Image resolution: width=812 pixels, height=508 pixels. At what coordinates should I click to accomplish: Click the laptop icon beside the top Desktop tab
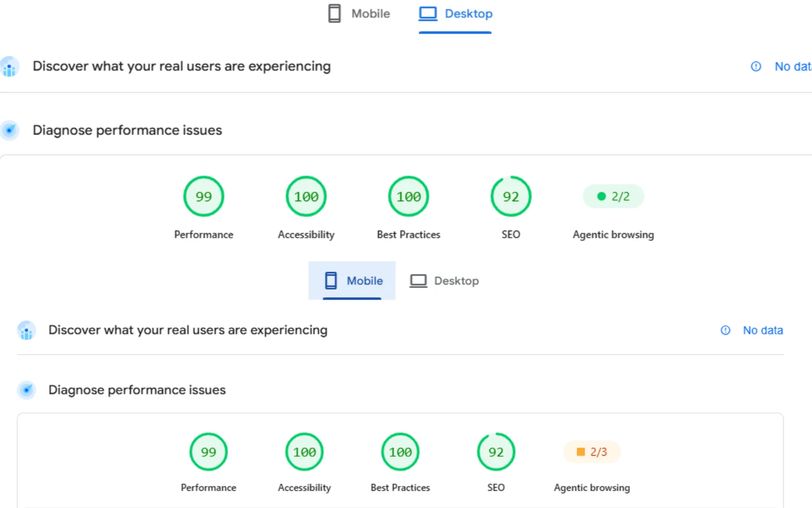click(x=428, y=14)
